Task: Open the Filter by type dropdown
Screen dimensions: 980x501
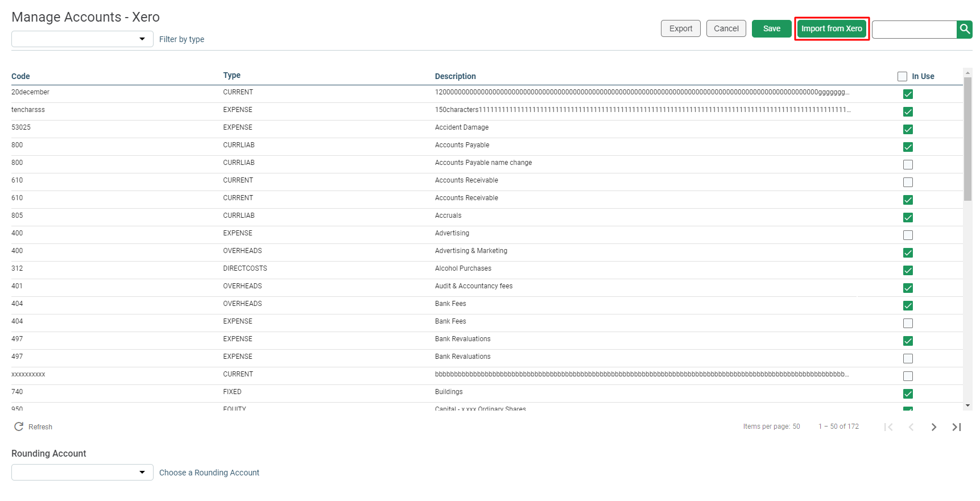Action: pos(82,39)
